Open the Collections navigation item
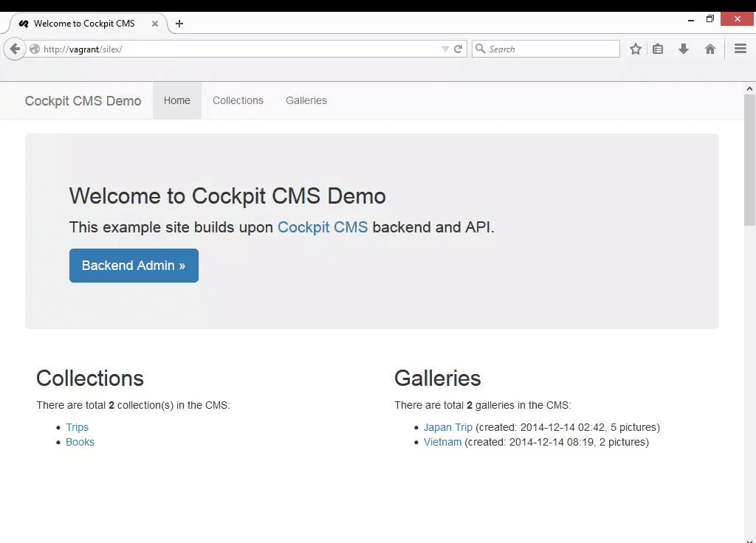756x543 pixels. 238,100
